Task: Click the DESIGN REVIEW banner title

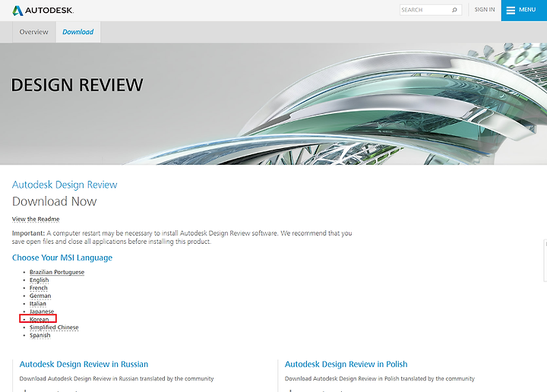Action: (x=77, y=85)
